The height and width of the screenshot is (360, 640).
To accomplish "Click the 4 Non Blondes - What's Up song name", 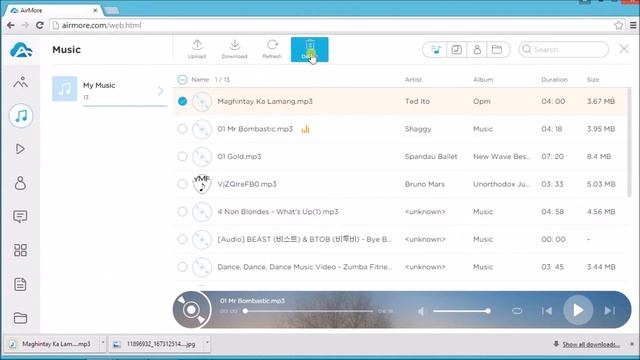I will click(x=278, y=212).
